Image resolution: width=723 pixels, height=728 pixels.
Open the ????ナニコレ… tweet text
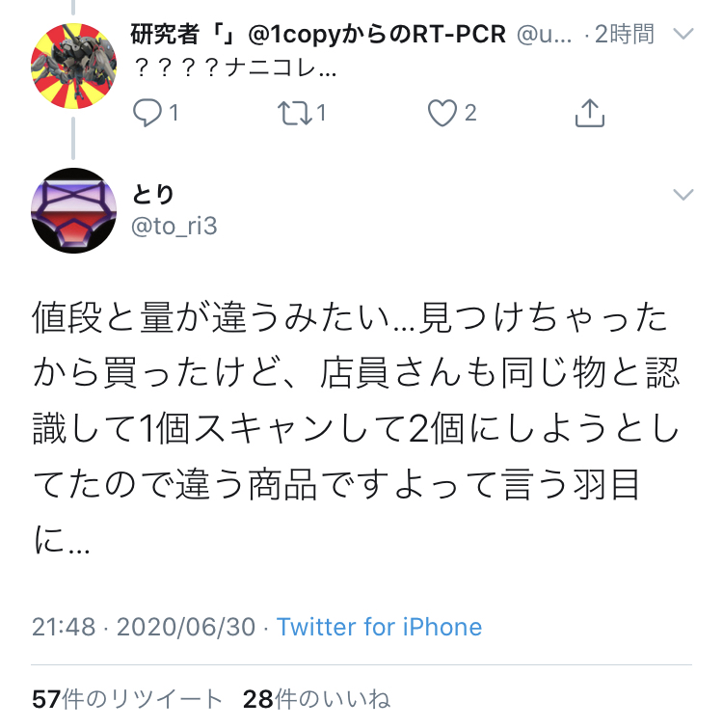coord(234,68)
